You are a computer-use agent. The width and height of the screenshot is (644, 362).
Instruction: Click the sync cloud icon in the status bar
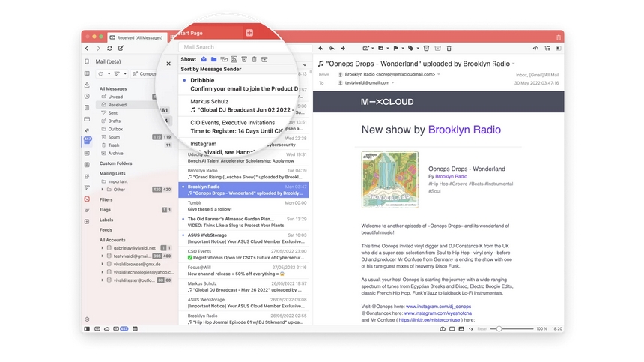coord(107,329)
